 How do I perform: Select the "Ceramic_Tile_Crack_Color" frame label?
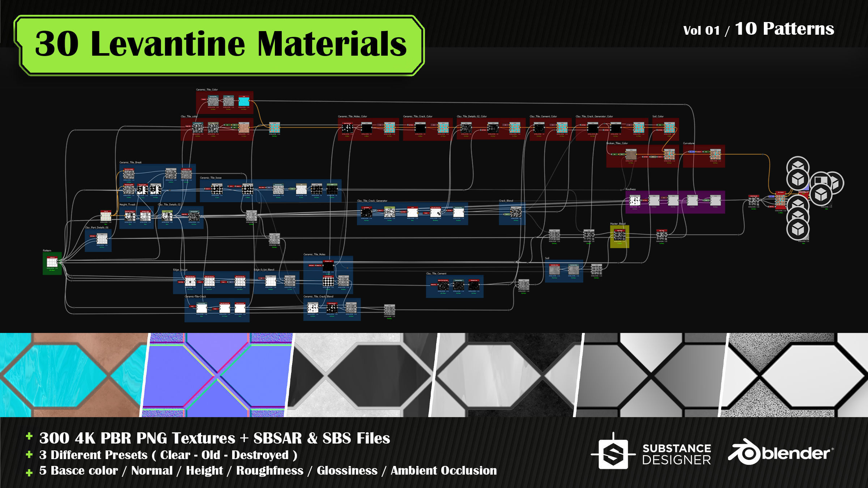click(x=418, y=116)
